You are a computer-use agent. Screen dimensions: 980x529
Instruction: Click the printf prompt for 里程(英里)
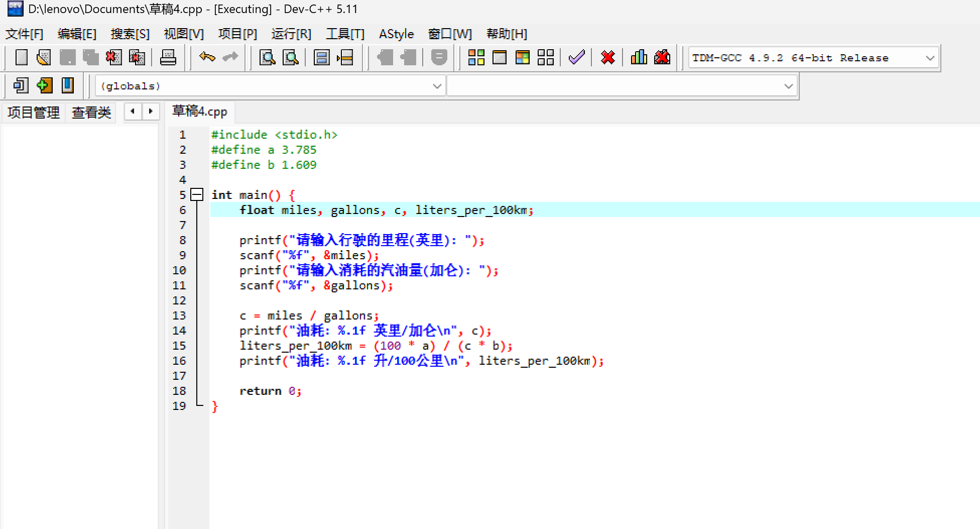[362, 240]
